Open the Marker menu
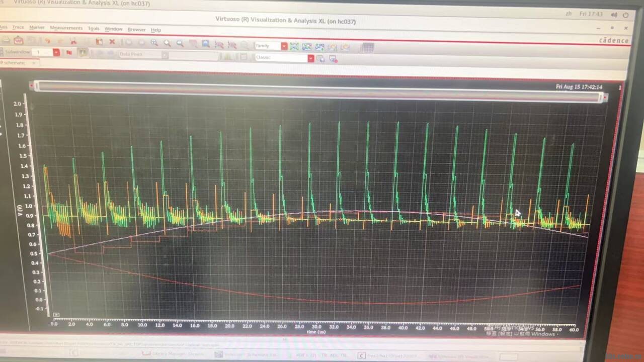 37,28
